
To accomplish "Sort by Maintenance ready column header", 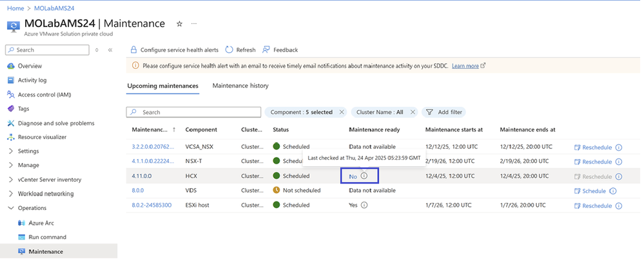I will click(x=374, y=129).
